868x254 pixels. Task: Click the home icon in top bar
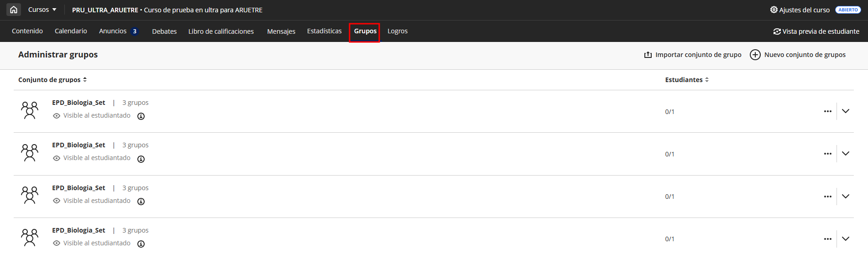point(14,10)
